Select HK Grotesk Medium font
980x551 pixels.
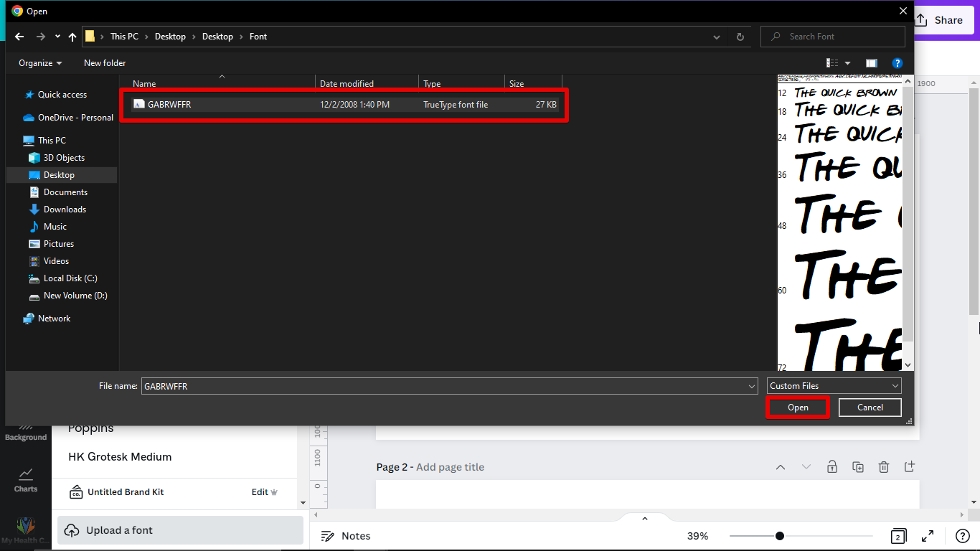pos(120,457)
